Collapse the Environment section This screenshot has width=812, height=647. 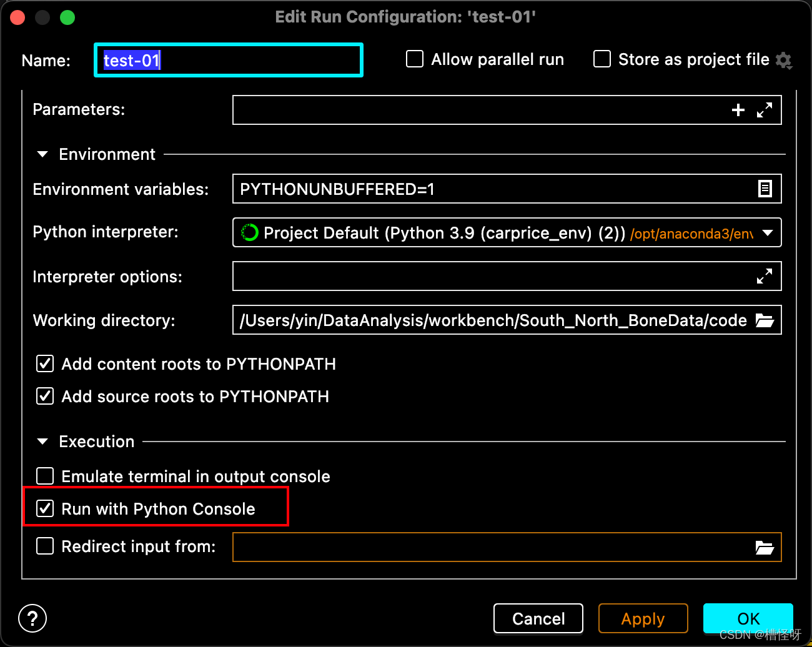(x=42, y=154)
